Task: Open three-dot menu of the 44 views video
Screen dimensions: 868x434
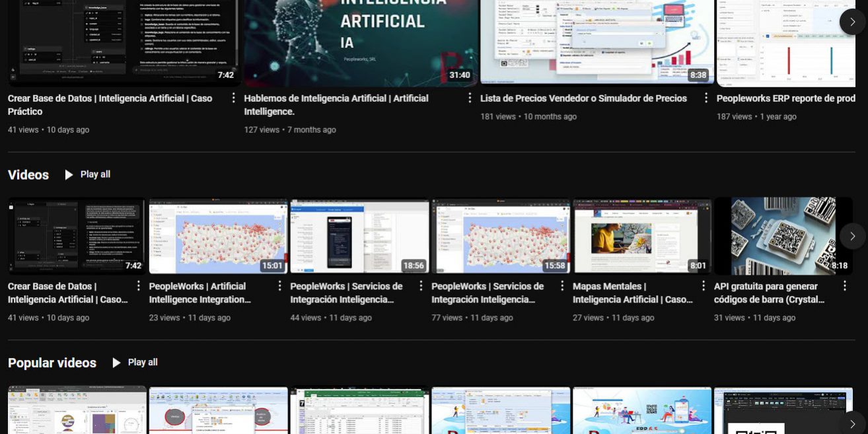Action: pos(421,286)
